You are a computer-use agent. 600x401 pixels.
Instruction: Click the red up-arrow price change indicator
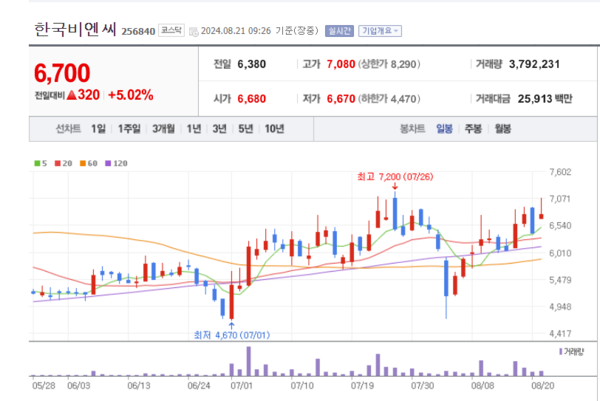pyautogui.click(x=75, y=96)
